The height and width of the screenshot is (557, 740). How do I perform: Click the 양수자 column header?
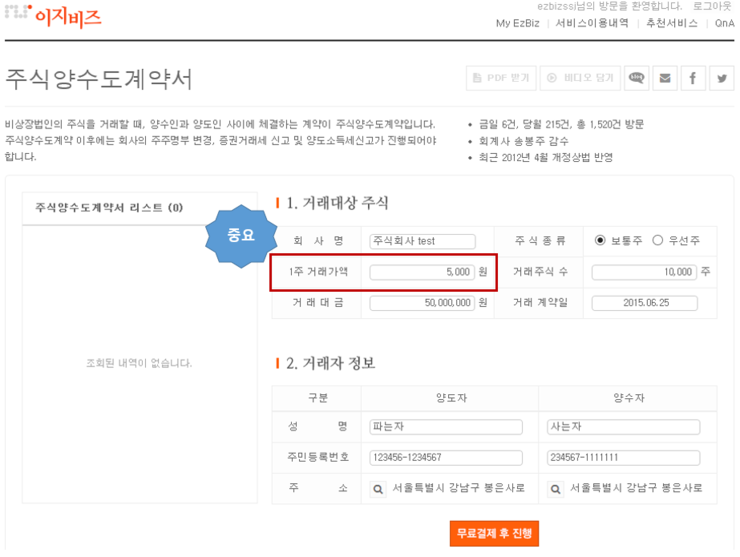point(629,398)
